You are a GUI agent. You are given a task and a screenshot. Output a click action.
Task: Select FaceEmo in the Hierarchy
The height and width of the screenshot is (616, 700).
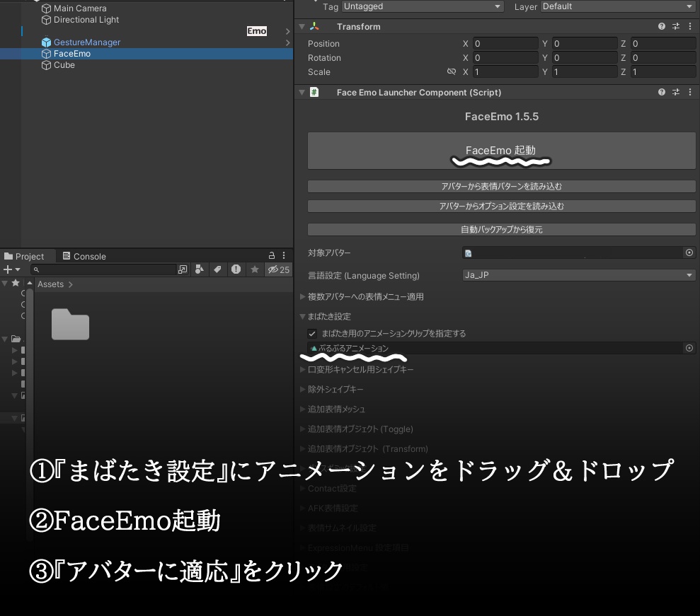coord(72,53)
